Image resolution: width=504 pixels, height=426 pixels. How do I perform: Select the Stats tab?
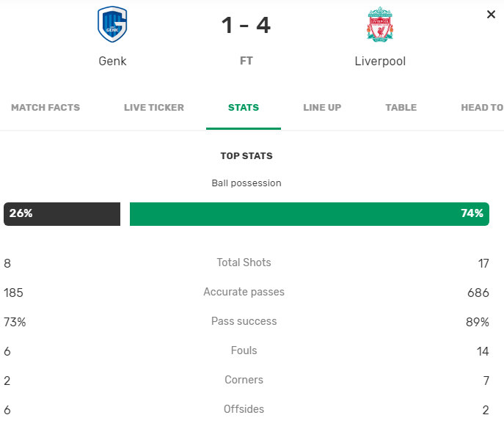pyautogui.click(x=244, y=108)
